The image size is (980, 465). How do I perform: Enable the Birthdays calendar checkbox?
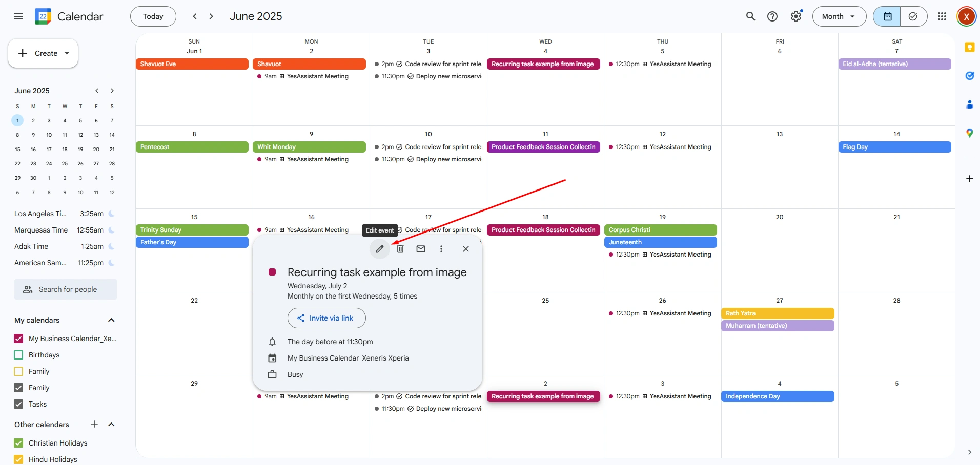pyautogui.click(x=19, y=355)
